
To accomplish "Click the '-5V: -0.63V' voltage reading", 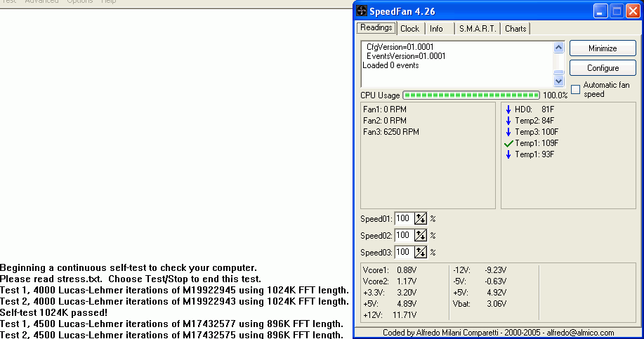I will click(x=480, y=281).
